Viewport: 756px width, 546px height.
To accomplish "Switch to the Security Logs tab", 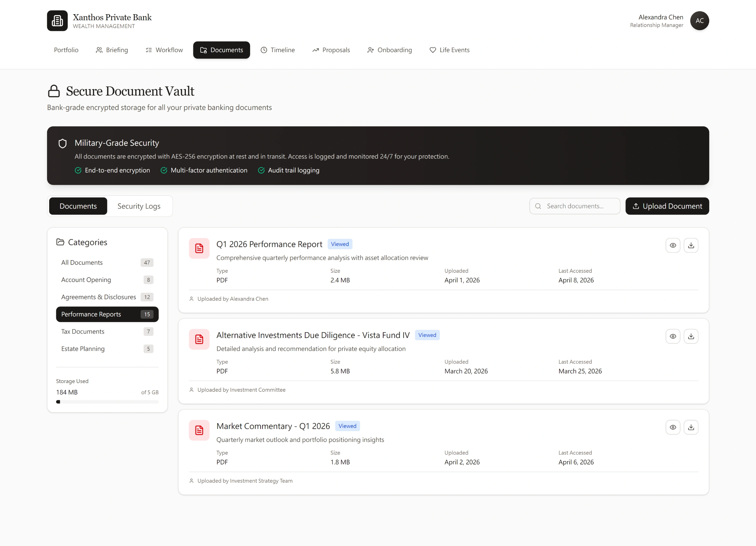I will (139, 206).
